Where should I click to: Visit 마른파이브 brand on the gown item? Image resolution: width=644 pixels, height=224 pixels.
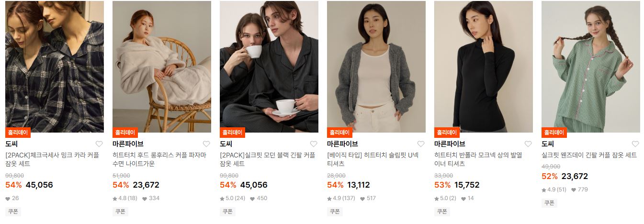pos(128,144)
